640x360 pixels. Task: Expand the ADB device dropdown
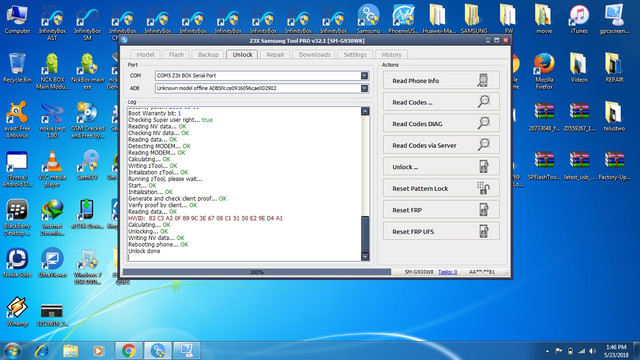pos(364,88)
